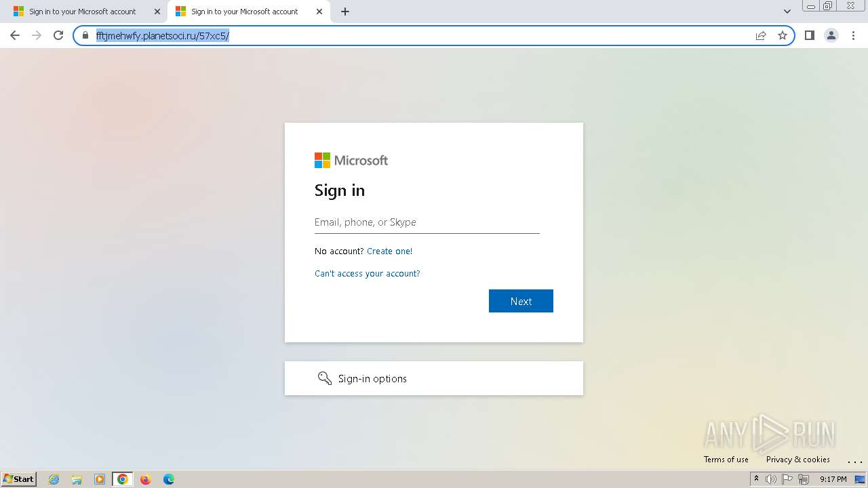
Task: Focus the Email, phone, or Skype field
Action: click(x=427, y=222)
